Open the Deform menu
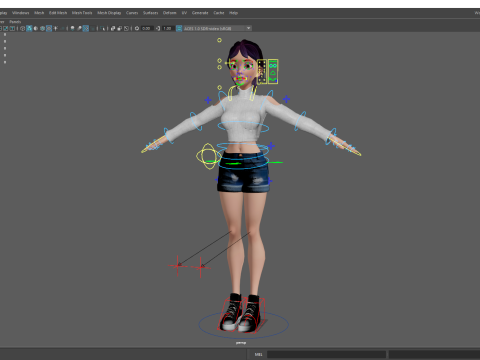Viewport: 480px width, 360px height. pos(170,13)
